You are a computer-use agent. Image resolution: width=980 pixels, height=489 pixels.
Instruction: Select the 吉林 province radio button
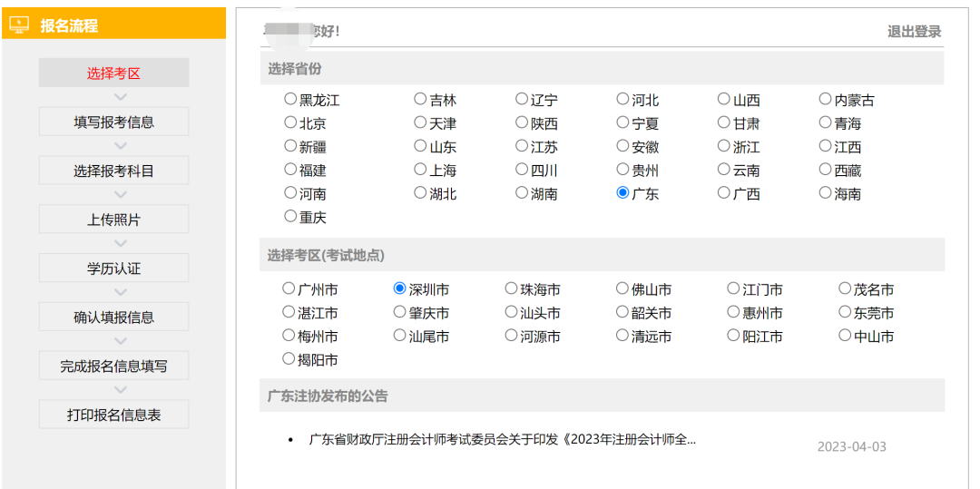[421, 99]
